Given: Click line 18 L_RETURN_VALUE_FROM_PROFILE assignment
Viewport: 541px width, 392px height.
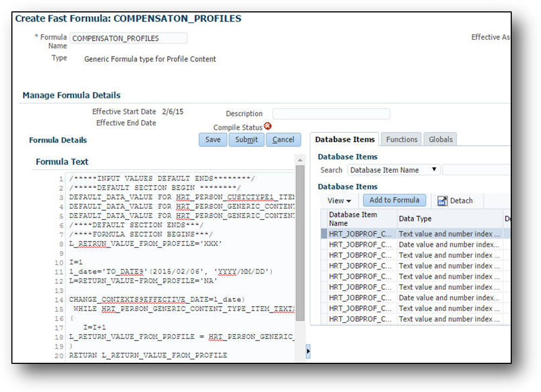Looking at the screenshot, I should click(182, 337).
